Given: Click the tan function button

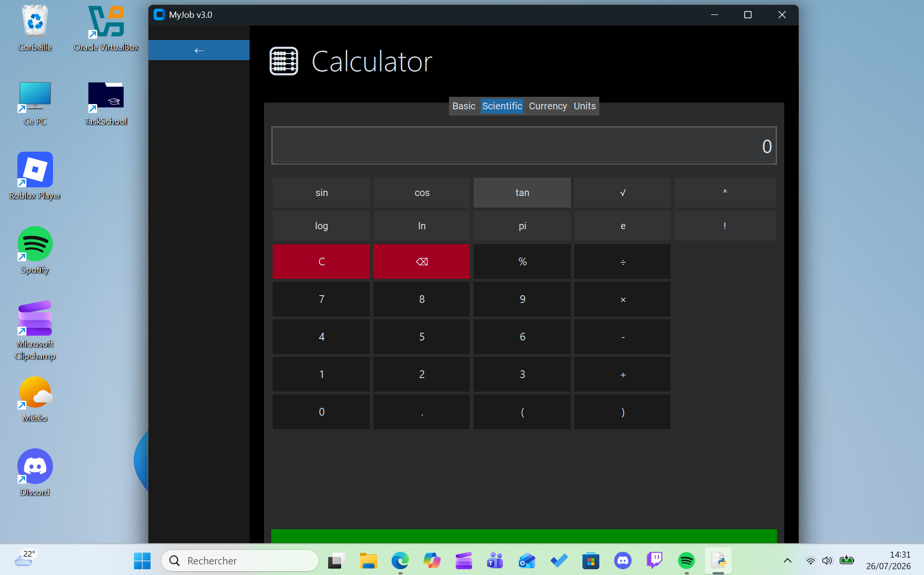Looking at the screenshot, I should (x=522, y=193).
